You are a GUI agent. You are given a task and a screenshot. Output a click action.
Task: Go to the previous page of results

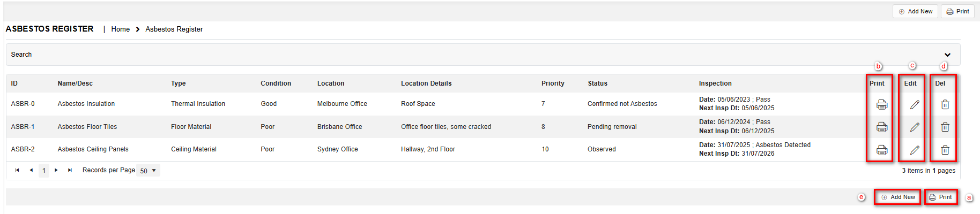click(x=31, y=170)
